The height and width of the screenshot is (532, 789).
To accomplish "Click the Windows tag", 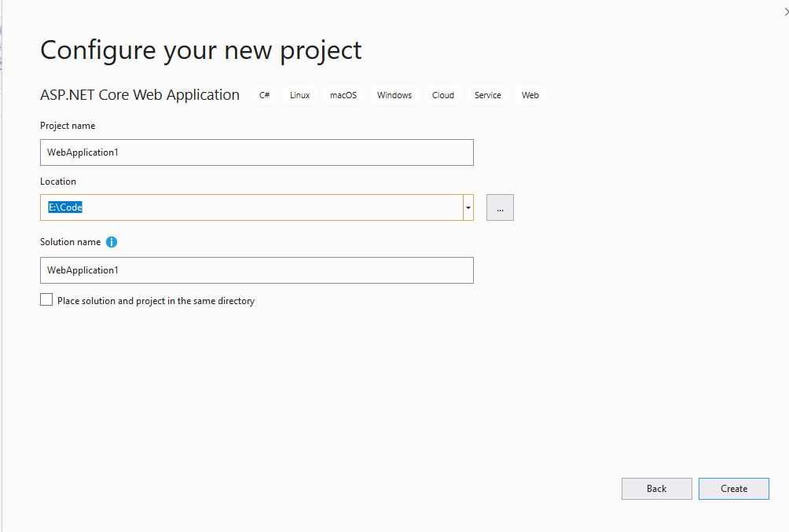I will [x=394, y=95].
